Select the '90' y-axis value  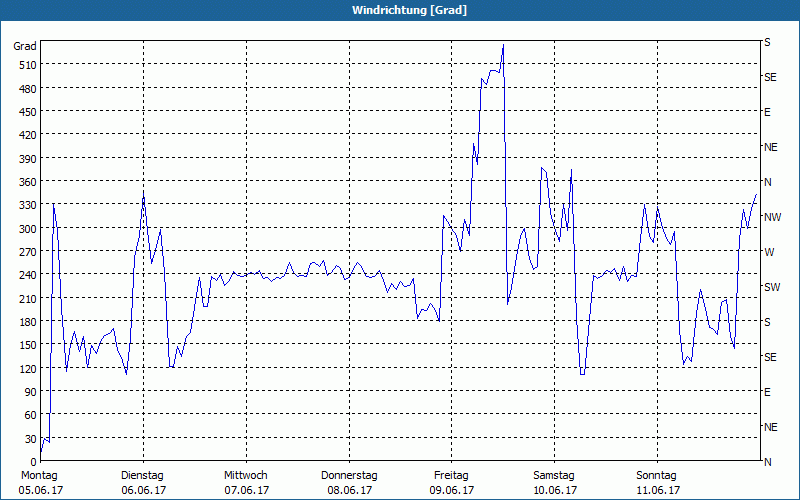point(31,392)
